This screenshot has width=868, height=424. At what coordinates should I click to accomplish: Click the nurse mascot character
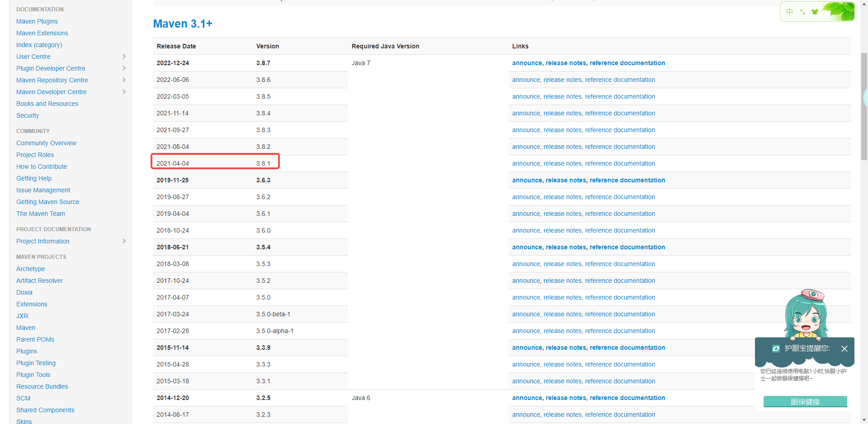click(x=806, y=314)
